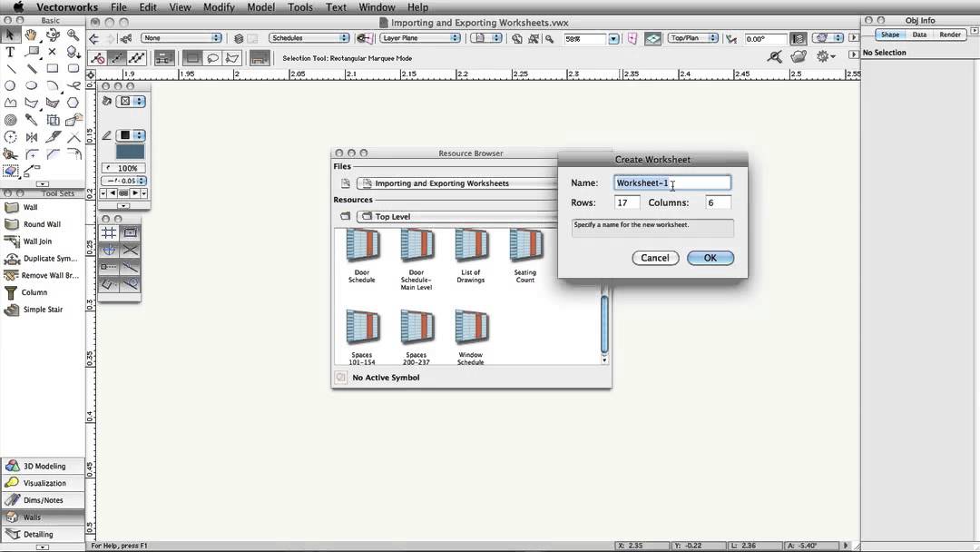Open the File menu
Image resolution: width=980 pixels, height=552 pixels.
point(119,7)
